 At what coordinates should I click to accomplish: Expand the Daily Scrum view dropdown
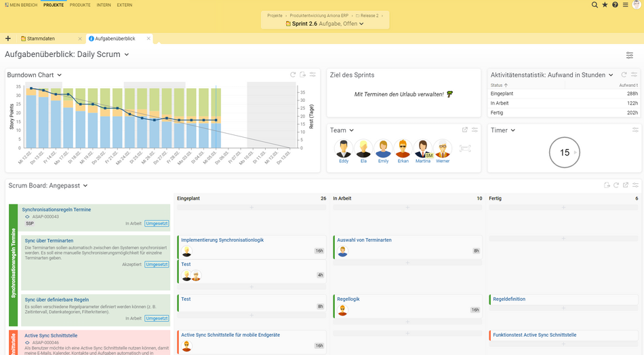pos(127,55)
